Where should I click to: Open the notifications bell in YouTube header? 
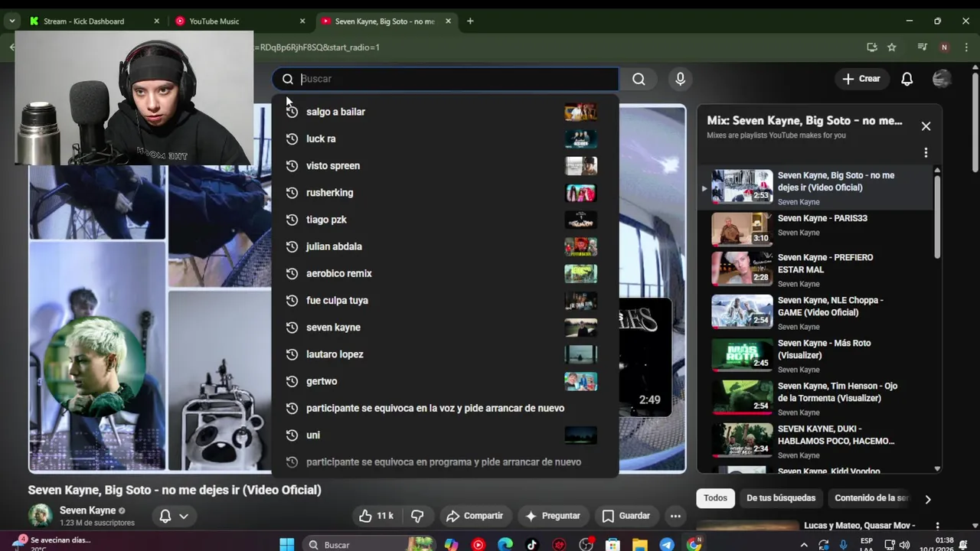tap(906, 79)
